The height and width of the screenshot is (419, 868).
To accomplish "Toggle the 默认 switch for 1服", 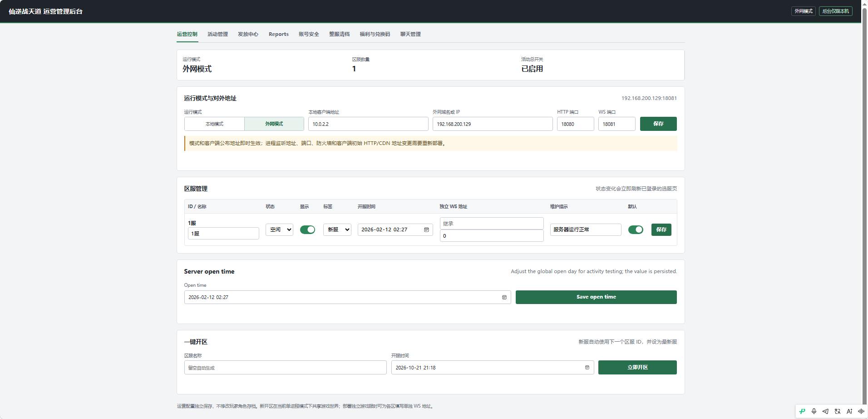I will (x=636, y=230).
